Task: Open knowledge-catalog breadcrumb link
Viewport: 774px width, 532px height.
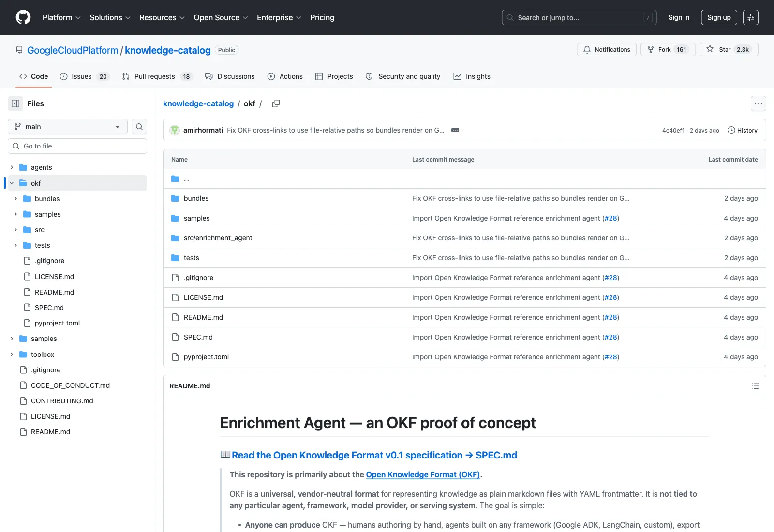Action: 198,103
